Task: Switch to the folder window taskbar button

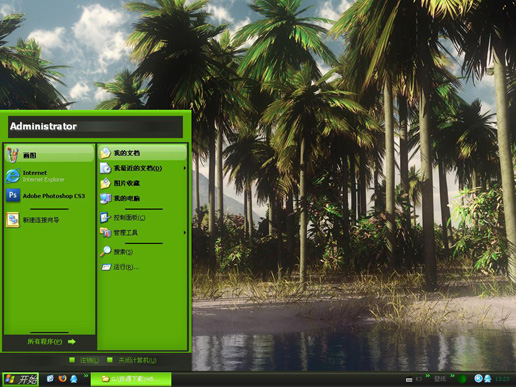Action: point(131,379)
